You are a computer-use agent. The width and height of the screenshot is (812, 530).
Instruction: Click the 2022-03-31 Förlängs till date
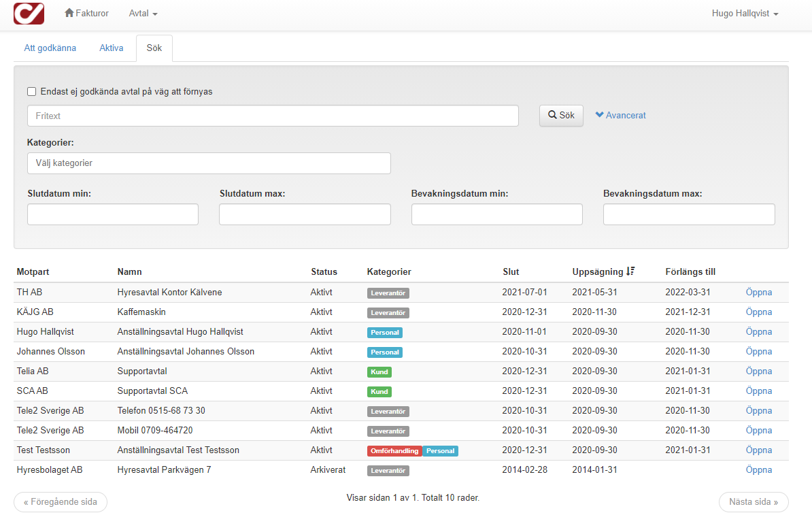coord(688,292)
